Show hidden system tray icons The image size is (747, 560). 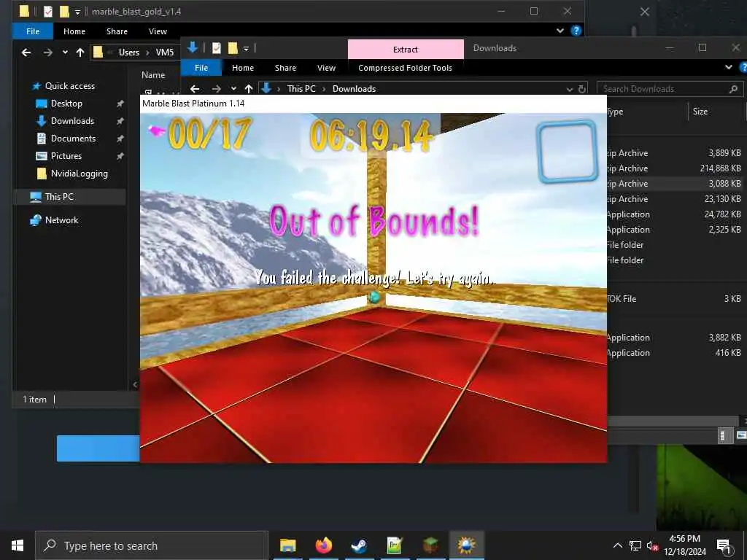click(x=617, y=545)
